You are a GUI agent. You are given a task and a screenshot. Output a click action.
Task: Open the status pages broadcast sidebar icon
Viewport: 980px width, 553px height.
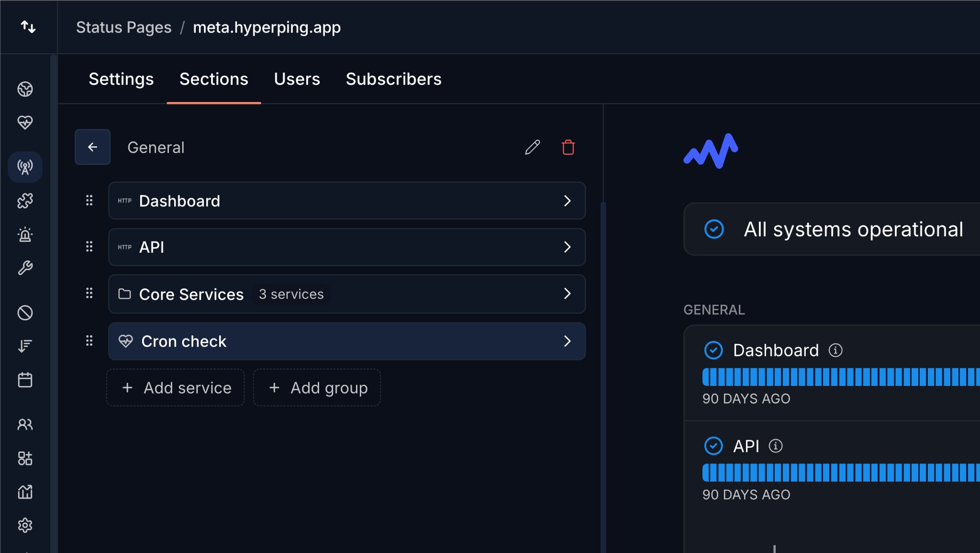pos(25,167)
